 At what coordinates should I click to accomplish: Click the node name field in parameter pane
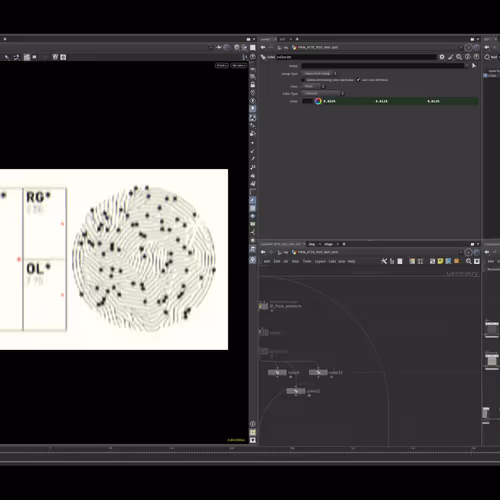tap(356, 57)
